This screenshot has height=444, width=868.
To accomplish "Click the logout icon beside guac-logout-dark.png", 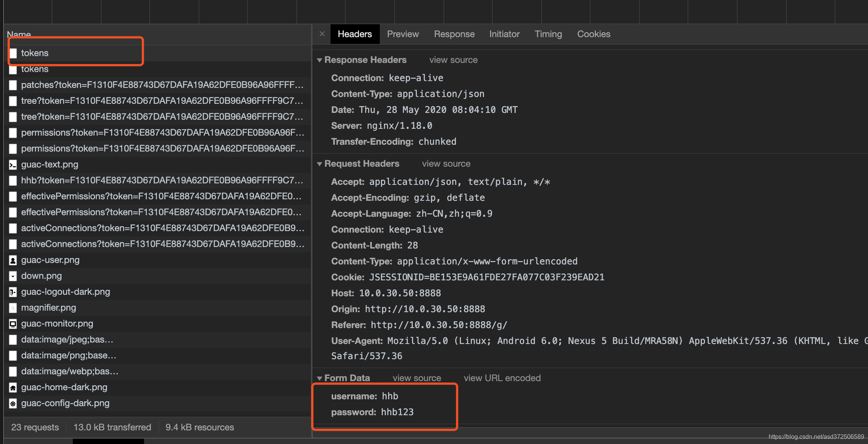I will [x=12, y=292].
